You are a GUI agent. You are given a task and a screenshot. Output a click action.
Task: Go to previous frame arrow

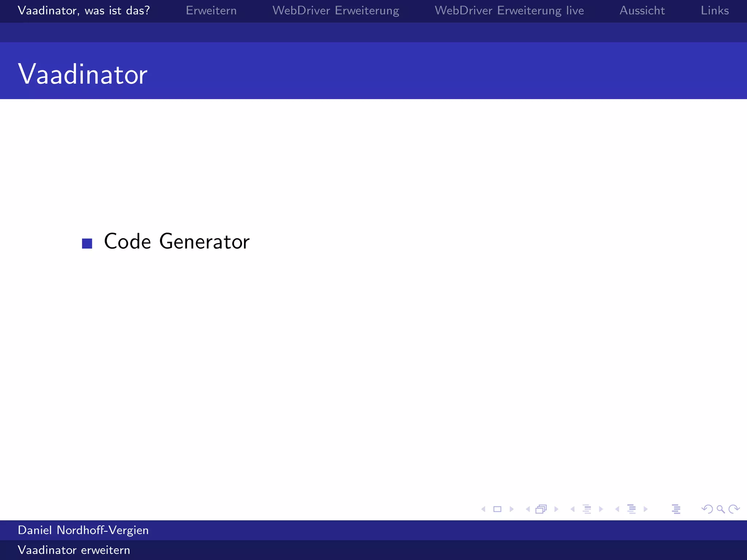528,509
